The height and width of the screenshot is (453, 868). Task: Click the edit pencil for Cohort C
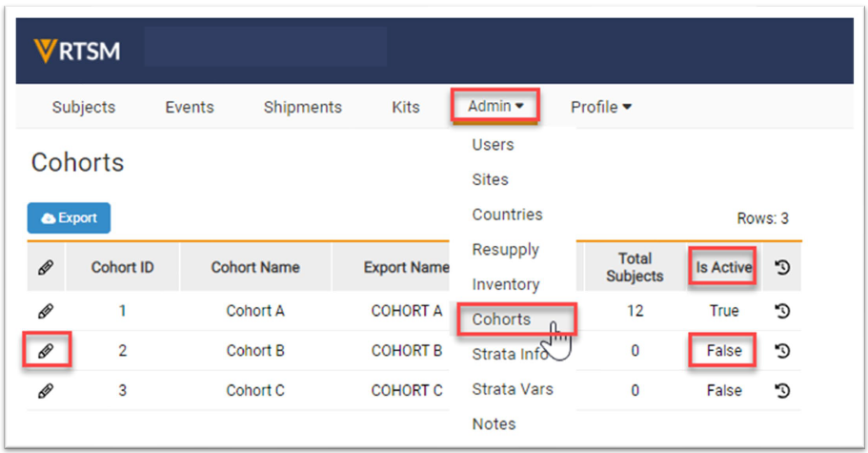click(45, 390)
